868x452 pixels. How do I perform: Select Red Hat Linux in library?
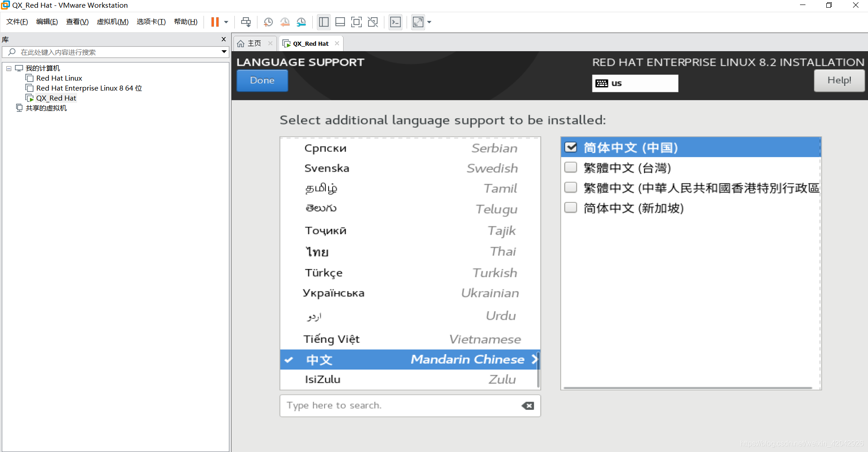59,78
